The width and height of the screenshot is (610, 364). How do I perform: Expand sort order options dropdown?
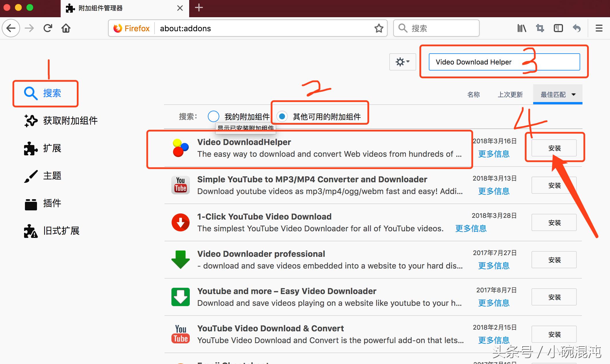coord(576,94)
